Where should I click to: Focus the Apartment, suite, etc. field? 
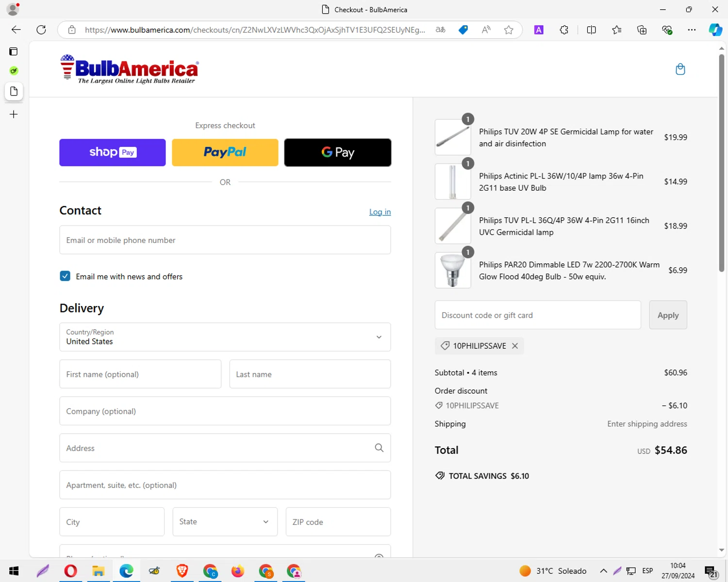coord(225,485)
